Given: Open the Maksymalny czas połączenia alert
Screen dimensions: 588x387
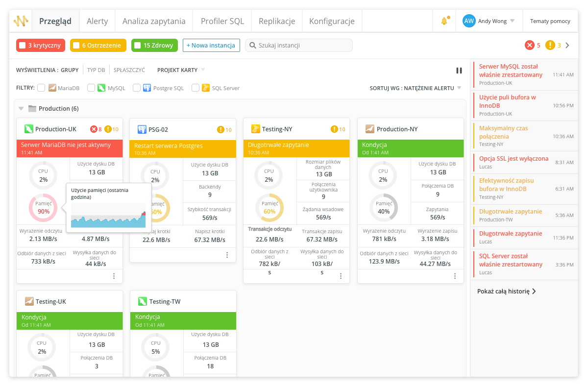Looking at the screenshot, I should click(523, 136).
